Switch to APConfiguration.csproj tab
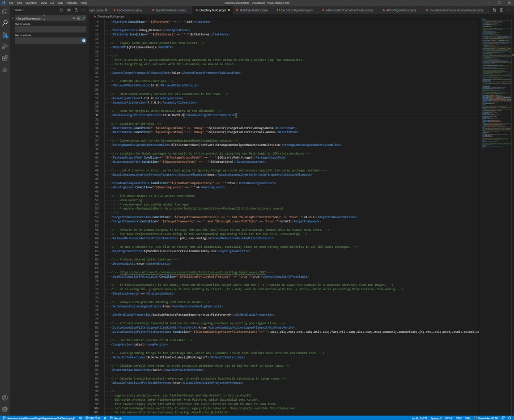 pos(399,10)
